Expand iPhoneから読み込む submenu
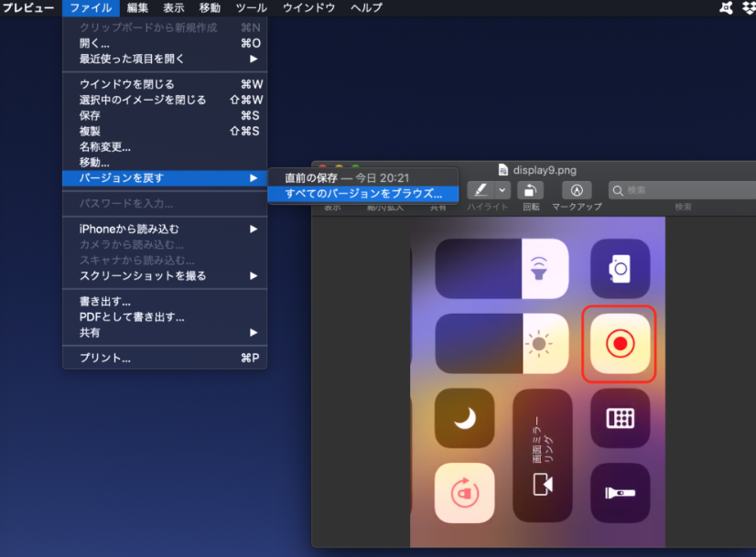756x557 pixels. (165, 229)
